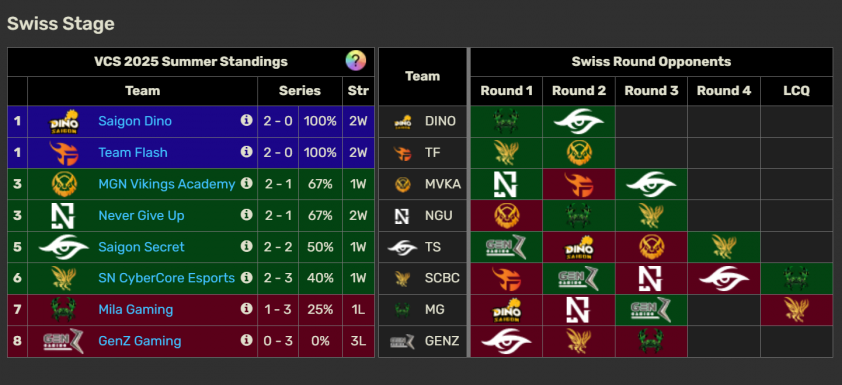842x385 pixels.
Task: Click Mila Gaming logo in SCBC LCQ cell
Action: (796, 278)
